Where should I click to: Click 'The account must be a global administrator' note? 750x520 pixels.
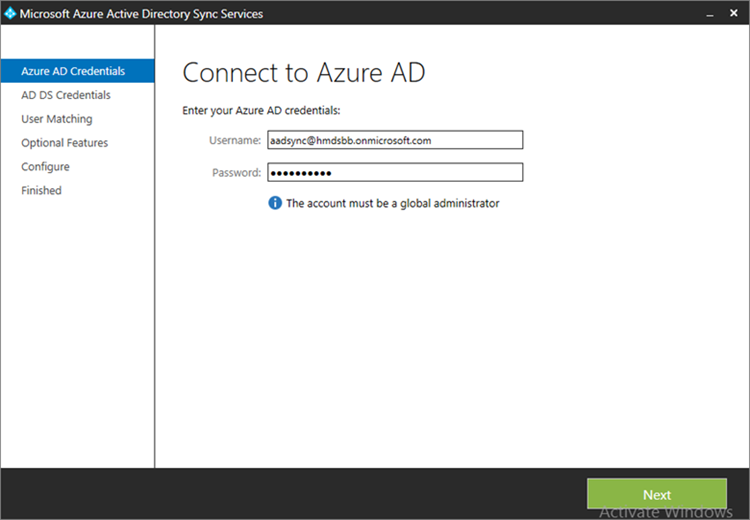click(393, 203)
